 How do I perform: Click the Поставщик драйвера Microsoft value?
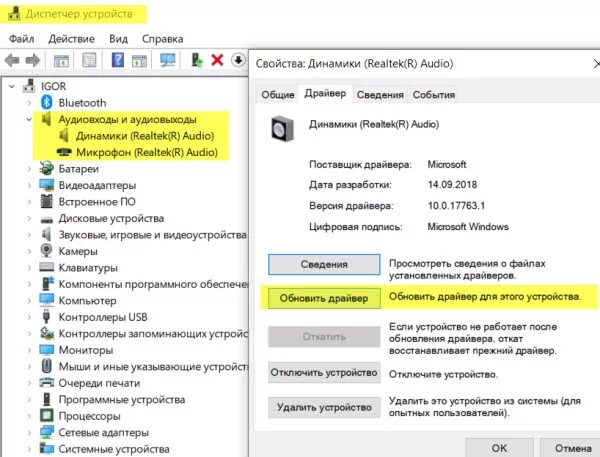pos(447,165)
